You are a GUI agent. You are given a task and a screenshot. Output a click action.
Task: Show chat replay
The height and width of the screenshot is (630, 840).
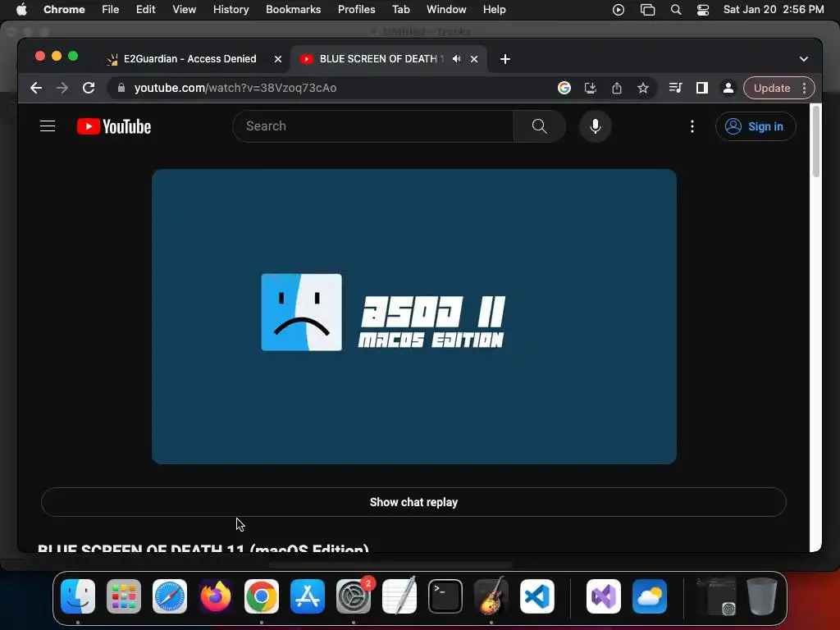[413, 502]
